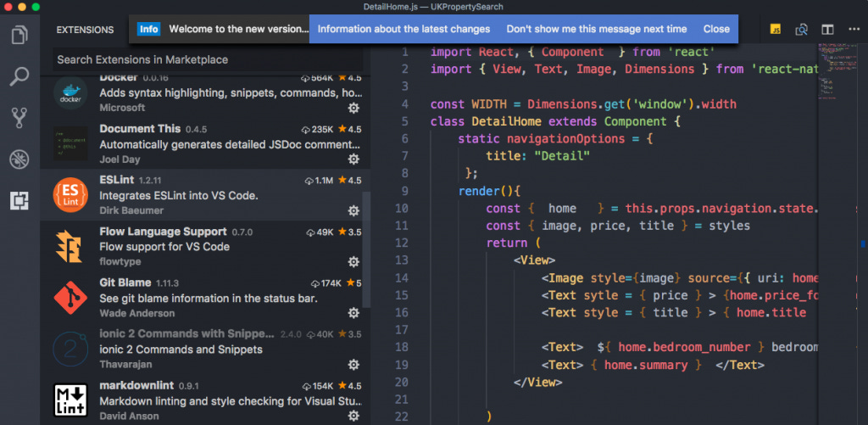Close the Info notification banner

pos(716,29)
